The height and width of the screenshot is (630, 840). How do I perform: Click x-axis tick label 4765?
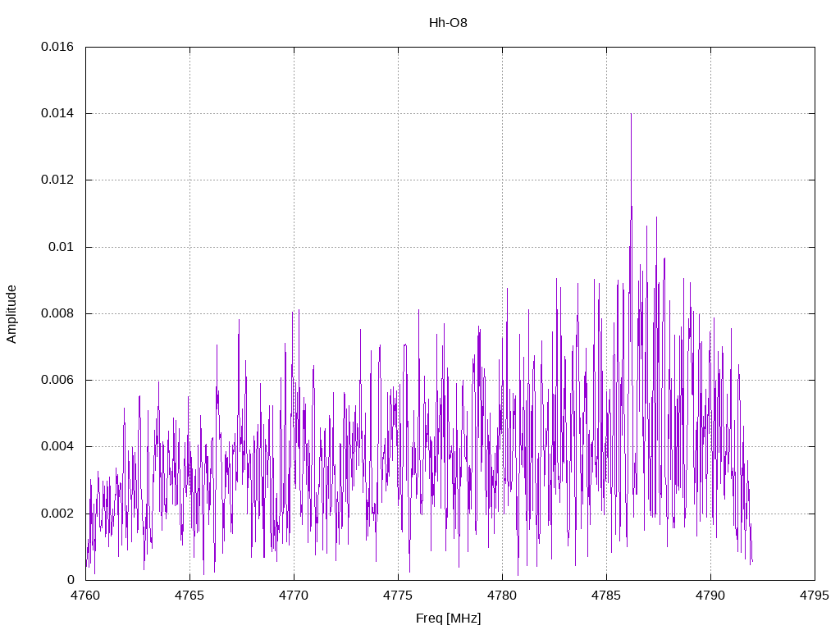189,596
